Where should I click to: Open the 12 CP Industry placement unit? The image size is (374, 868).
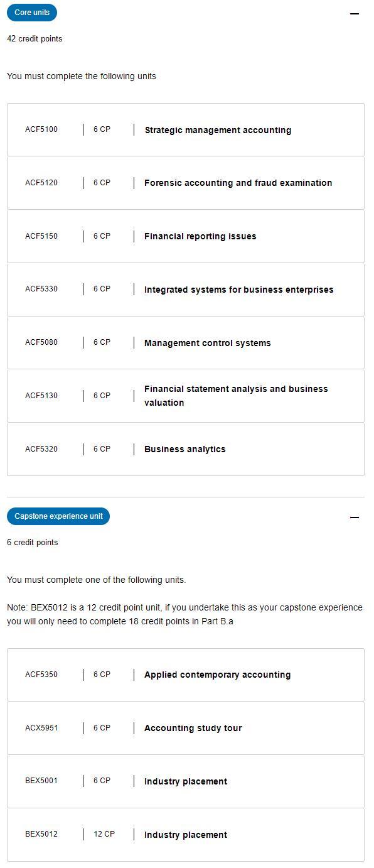[186, 835]
